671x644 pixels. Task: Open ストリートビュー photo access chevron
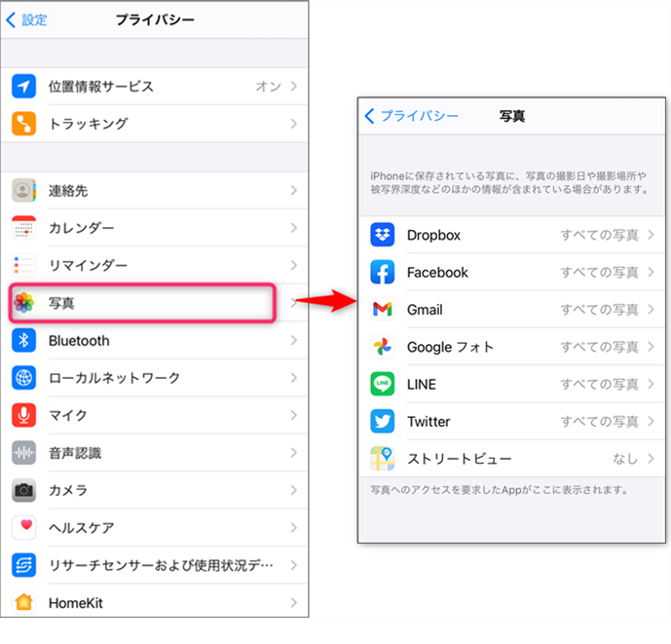tap(651, 459)
